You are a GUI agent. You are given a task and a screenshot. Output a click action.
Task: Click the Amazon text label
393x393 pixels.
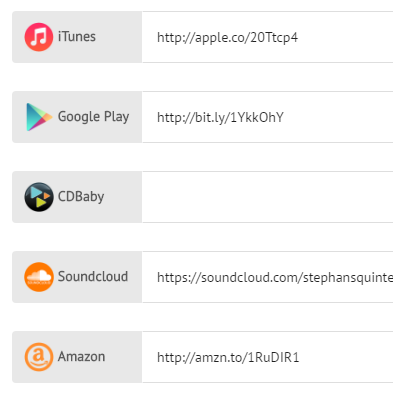click(x=82, y=357)
